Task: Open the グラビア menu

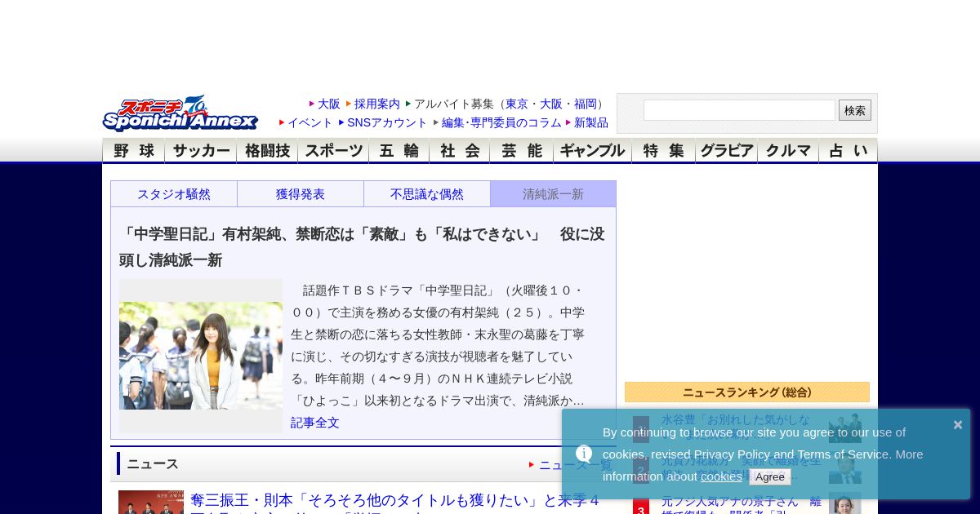Action: coord(726,150)
